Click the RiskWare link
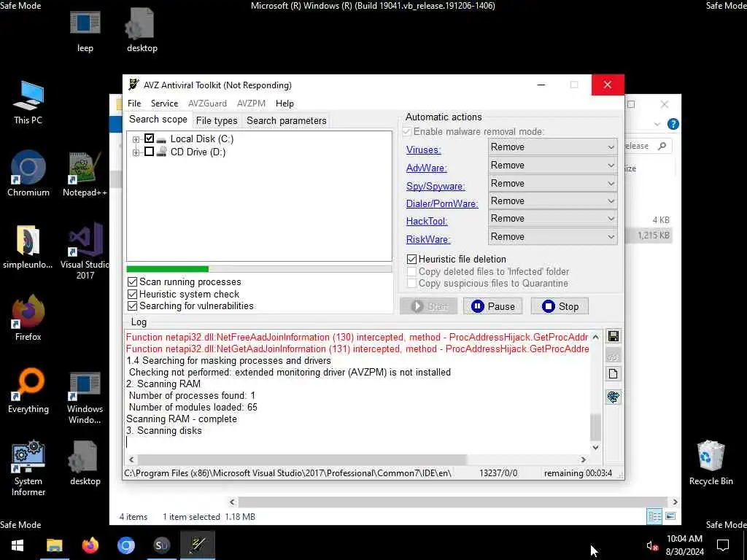The width and height of the screenshot is (747, 560). coord(428,239)
